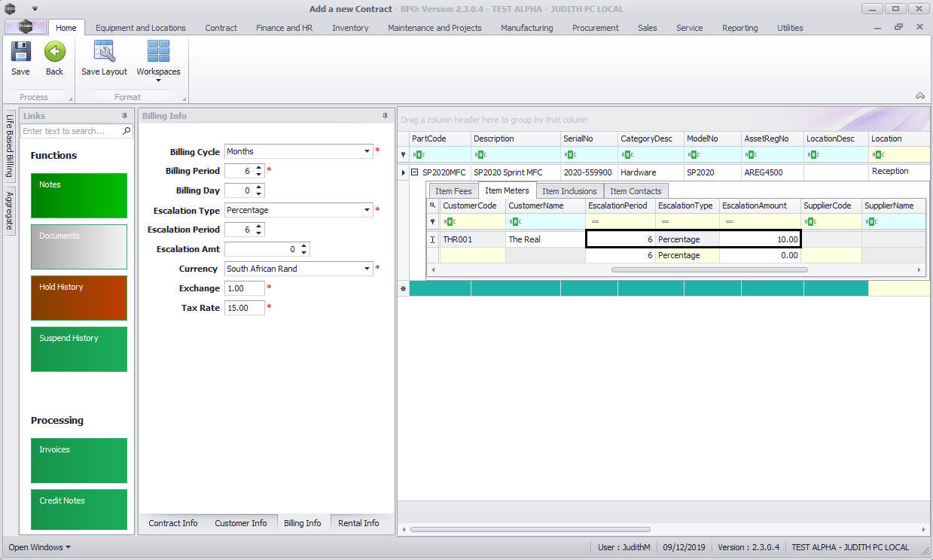This screenshot has height=560, width=933.
Task: Open the Billing Cycle dropdown
Action: [367, 151]
